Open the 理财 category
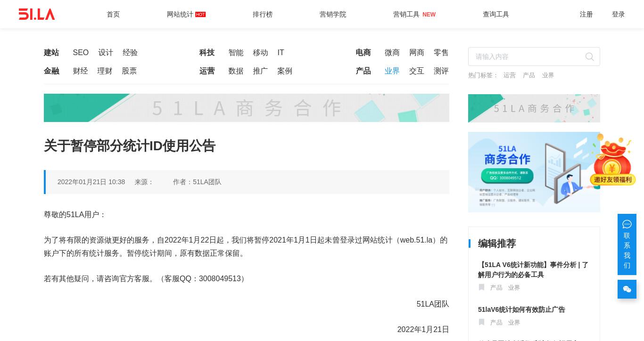Viewport: 644px width, 341px height. (x=105, y=71)
